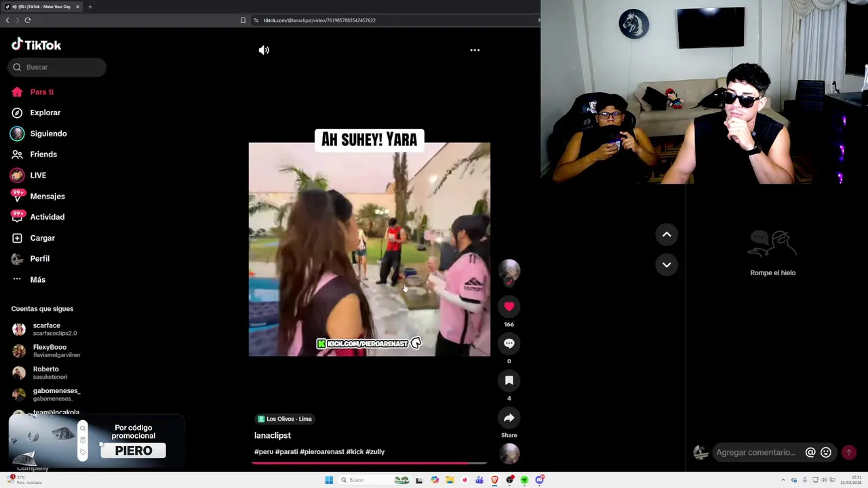Open the emoji picker icon
Screen dimensions: 868x488
826,452
